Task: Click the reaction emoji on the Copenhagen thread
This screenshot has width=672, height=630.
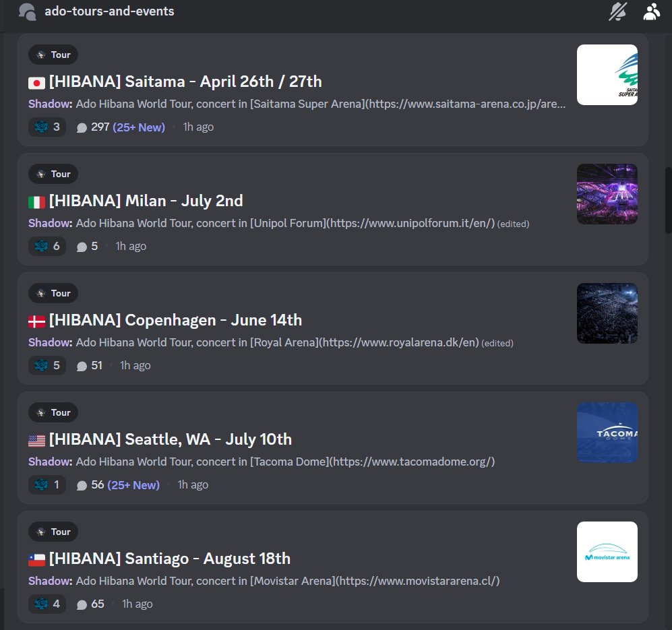Action: pyautogui.click(x=42, y=365)
